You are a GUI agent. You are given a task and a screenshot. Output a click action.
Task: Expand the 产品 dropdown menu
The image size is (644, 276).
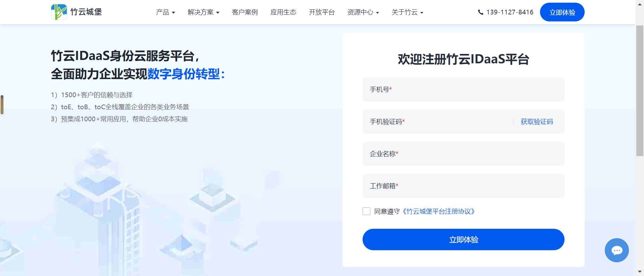(165, 12)
